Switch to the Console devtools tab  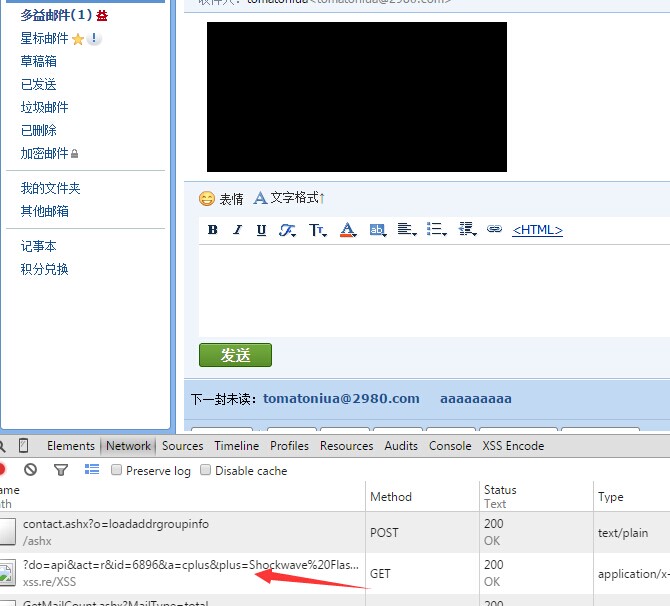[450, 446]
